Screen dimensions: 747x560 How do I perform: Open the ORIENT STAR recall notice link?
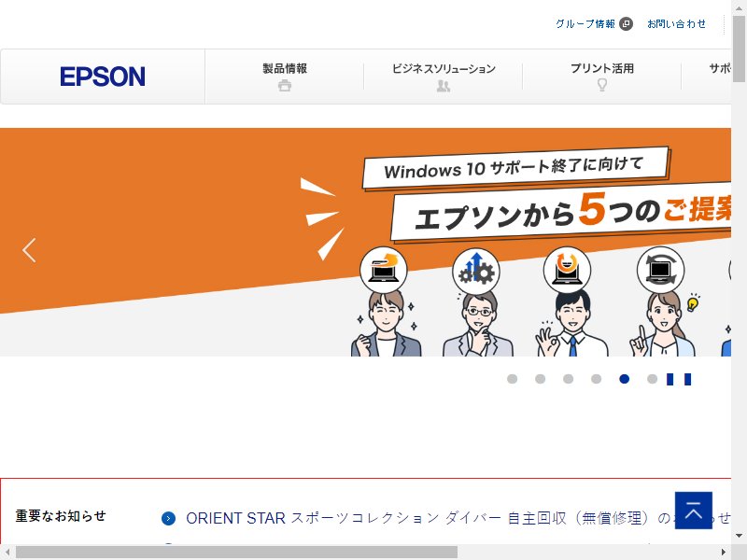tap(458, 518)
